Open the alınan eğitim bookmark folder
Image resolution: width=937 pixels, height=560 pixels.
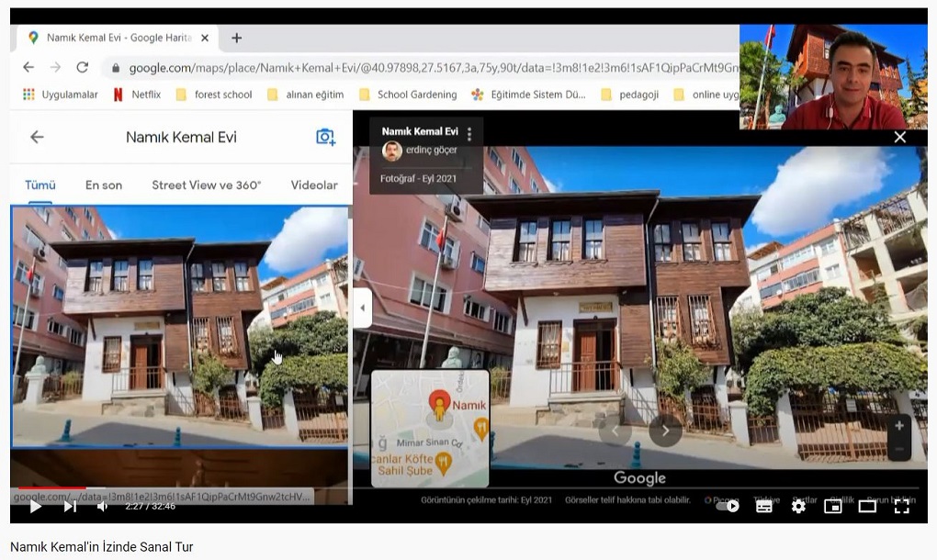305,95
